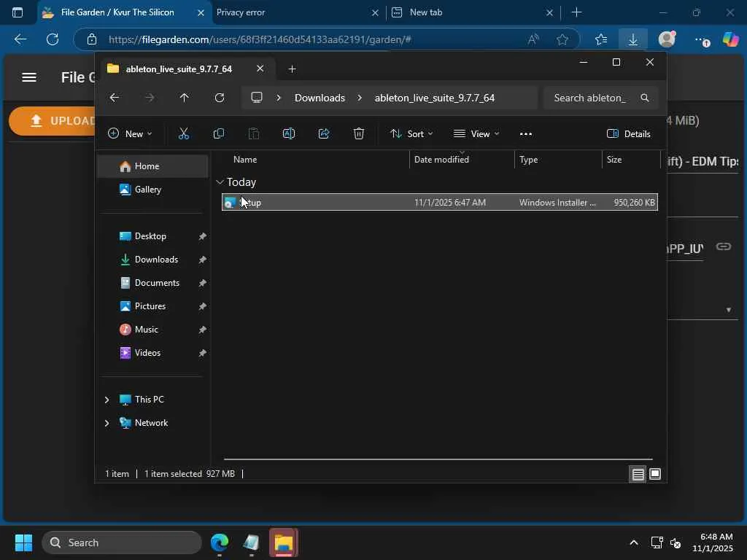Expand This PC in navigation pane
Viewport: 747px width, 560px height.
[107, 400]
